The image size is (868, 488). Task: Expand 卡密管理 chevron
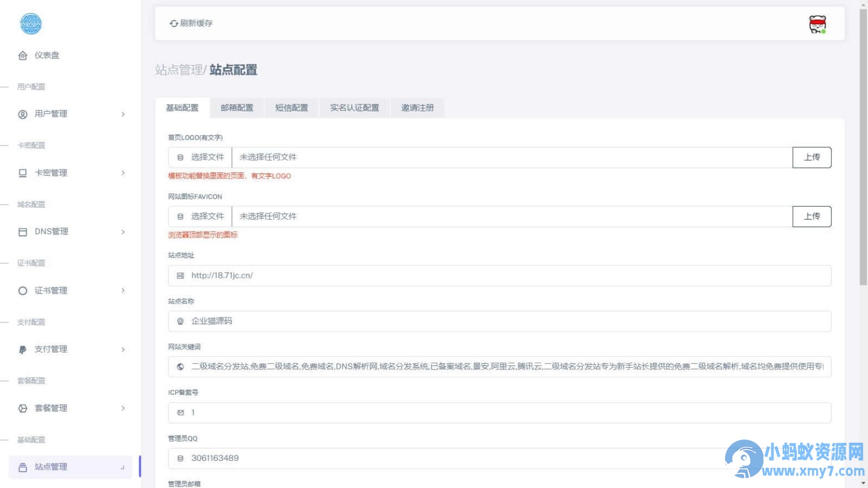123,173
